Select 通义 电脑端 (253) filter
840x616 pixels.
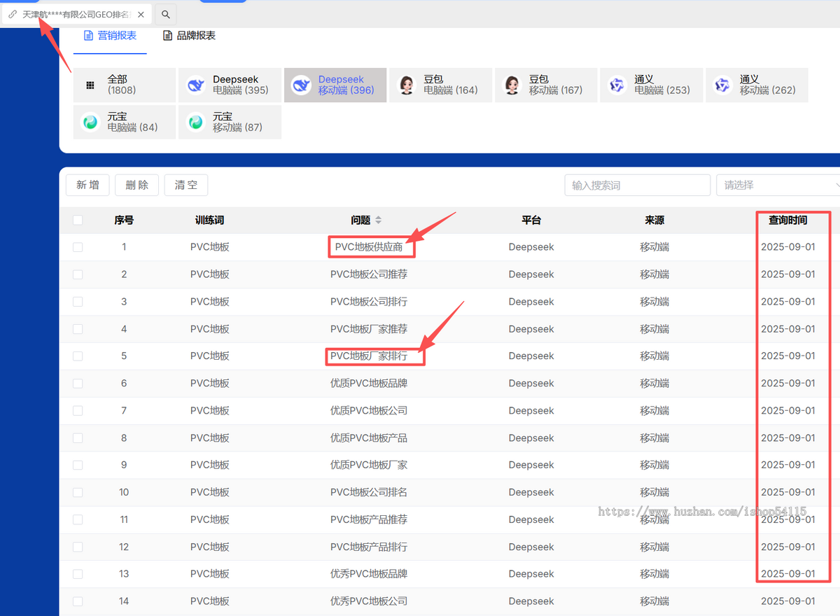pyautogui.click(x=652, y=85)
